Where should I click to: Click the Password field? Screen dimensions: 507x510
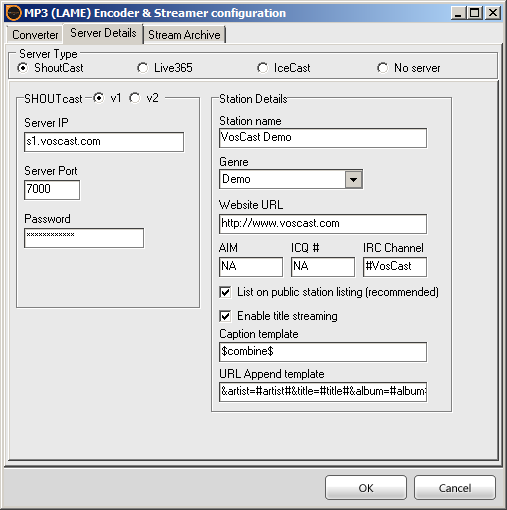pos(84,238)
